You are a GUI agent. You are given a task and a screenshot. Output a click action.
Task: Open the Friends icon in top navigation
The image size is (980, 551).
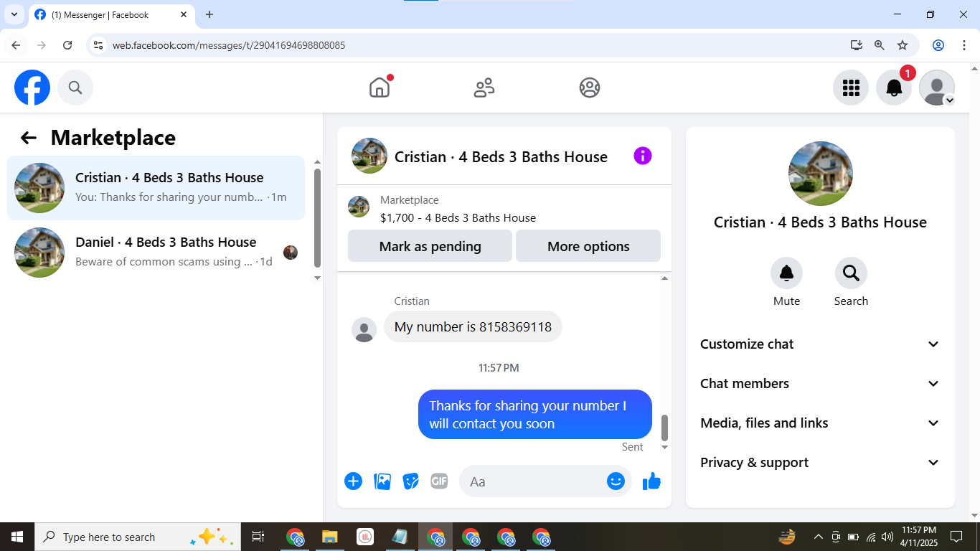coord(484,88)
